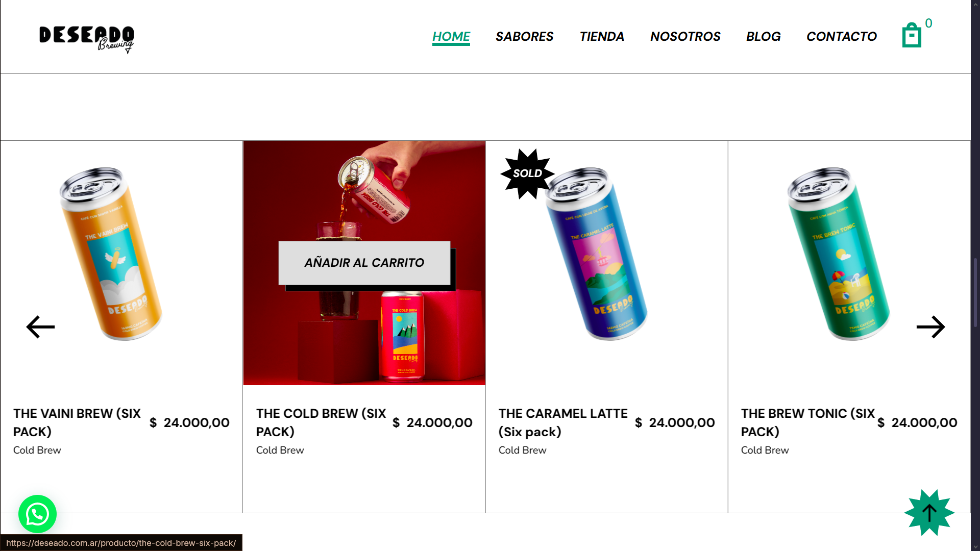Open the Sabores menu item
980x551 pixels.
[x=524, y=37]
